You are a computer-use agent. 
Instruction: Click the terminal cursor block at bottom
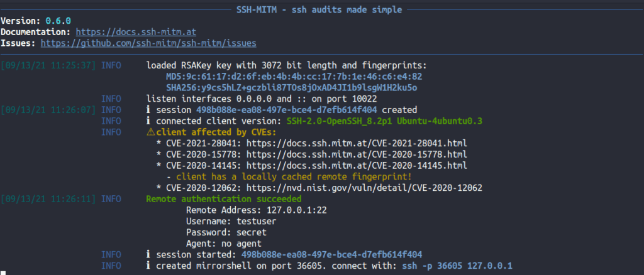tap(3, 272)
